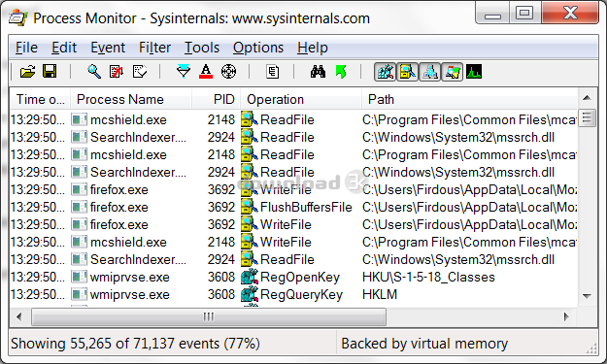Click the vertical scrollbar down arrow
The height and width of the screenshot is (364, 607).
[x=587, y=296]
